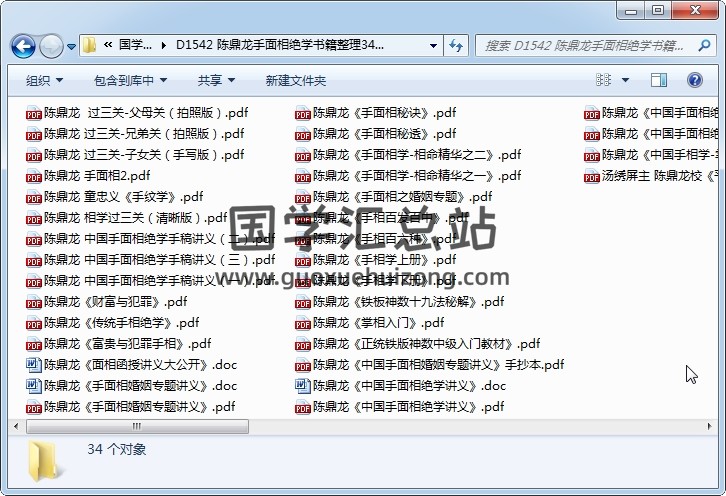Click 新建文件夹 button

click(x=295, y=81)
